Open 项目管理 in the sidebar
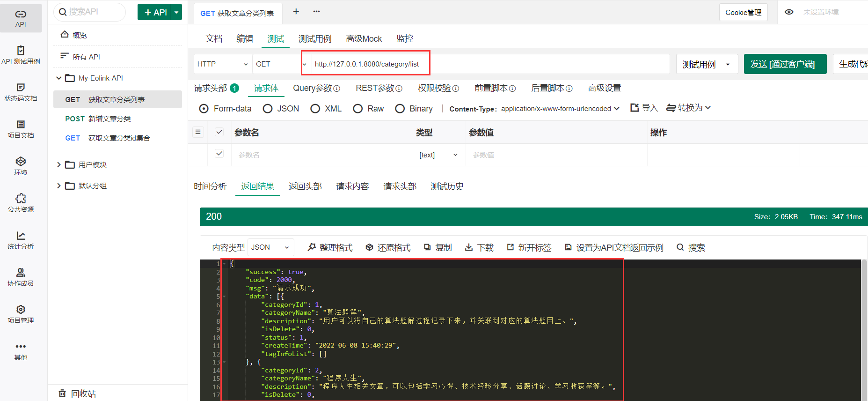The width and height of the screenshot is (868, 401). [21, 314]
